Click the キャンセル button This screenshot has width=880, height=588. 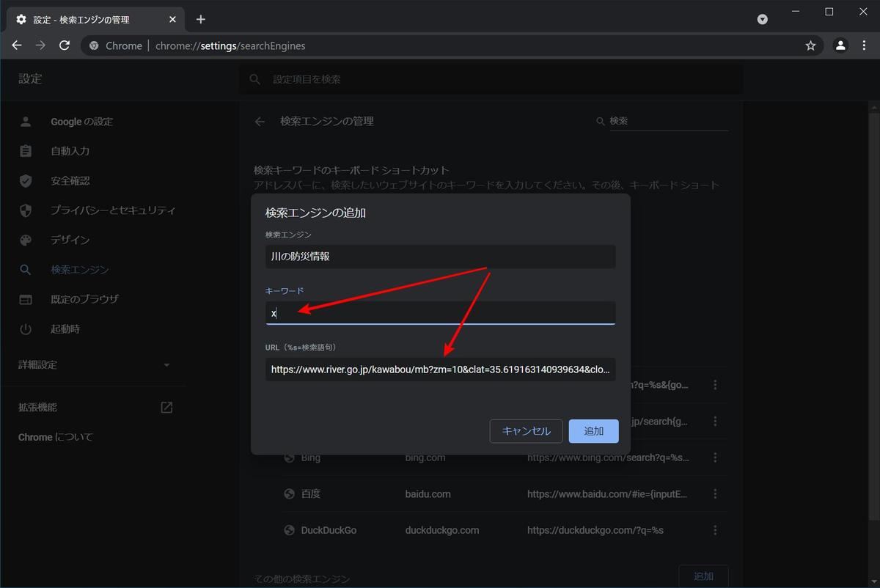526,431
